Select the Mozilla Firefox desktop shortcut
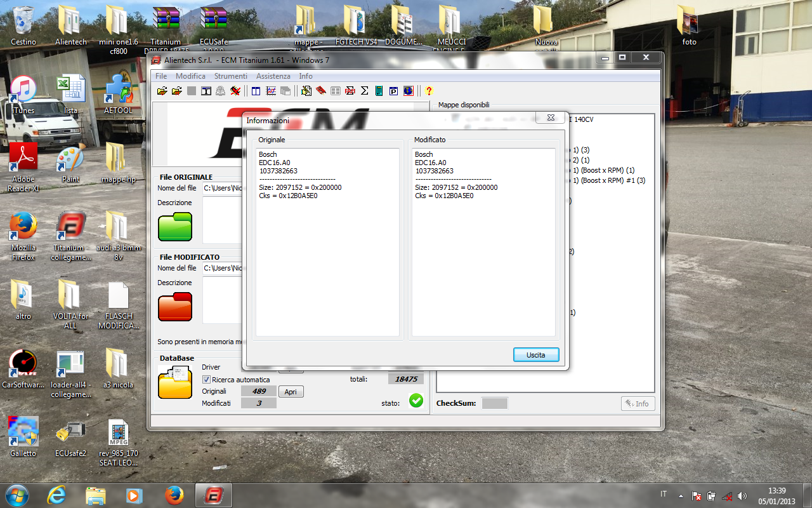 click(23, 236)
